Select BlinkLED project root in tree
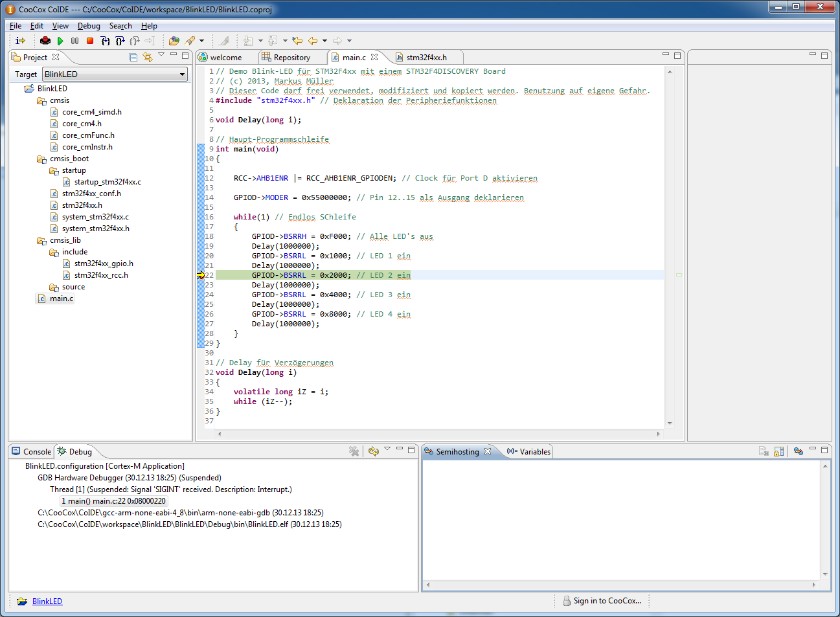 coord(52,89)
